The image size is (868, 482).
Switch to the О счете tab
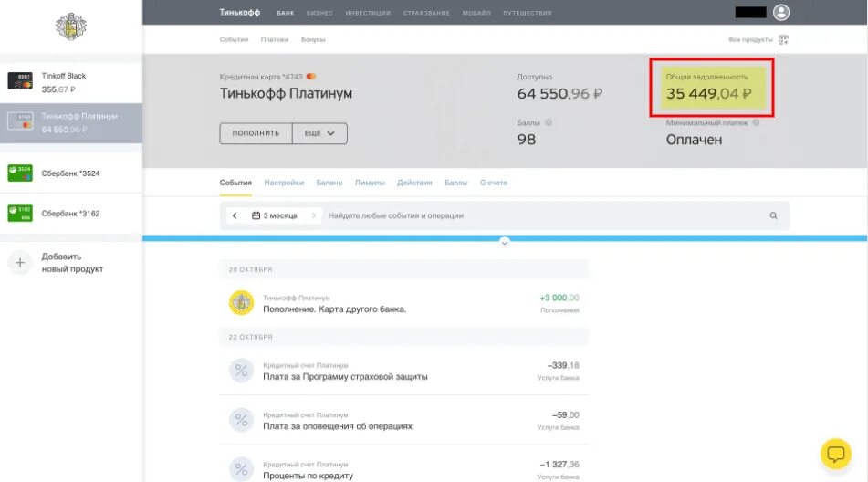[x=493, y=183]
